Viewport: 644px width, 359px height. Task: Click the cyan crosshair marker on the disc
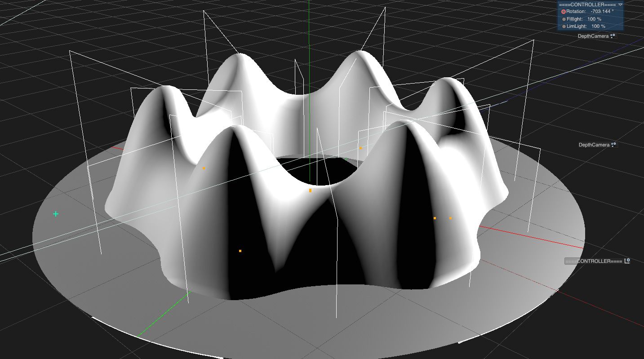pos(56,214)
